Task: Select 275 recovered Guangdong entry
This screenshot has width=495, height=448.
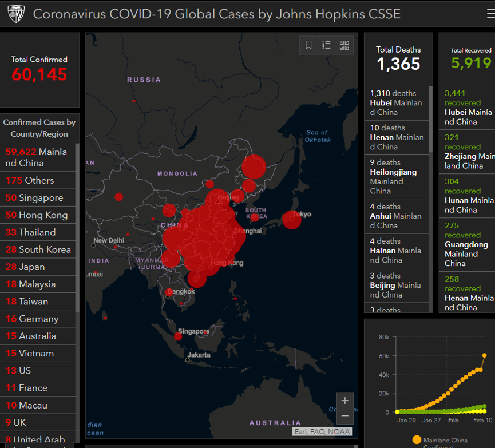Action: 467,244
